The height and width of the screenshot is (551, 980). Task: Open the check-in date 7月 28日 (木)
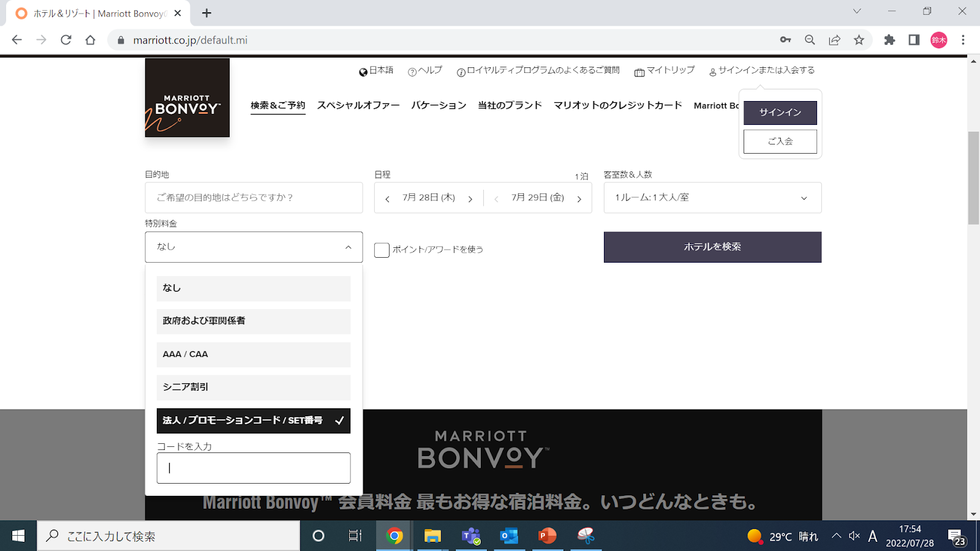click(x=429, y=198)
